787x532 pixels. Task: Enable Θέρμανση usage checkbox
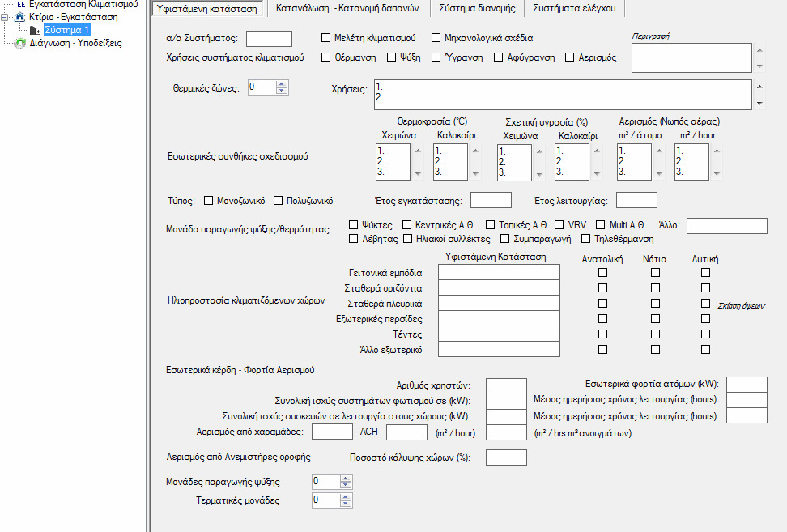coord(325,57)
